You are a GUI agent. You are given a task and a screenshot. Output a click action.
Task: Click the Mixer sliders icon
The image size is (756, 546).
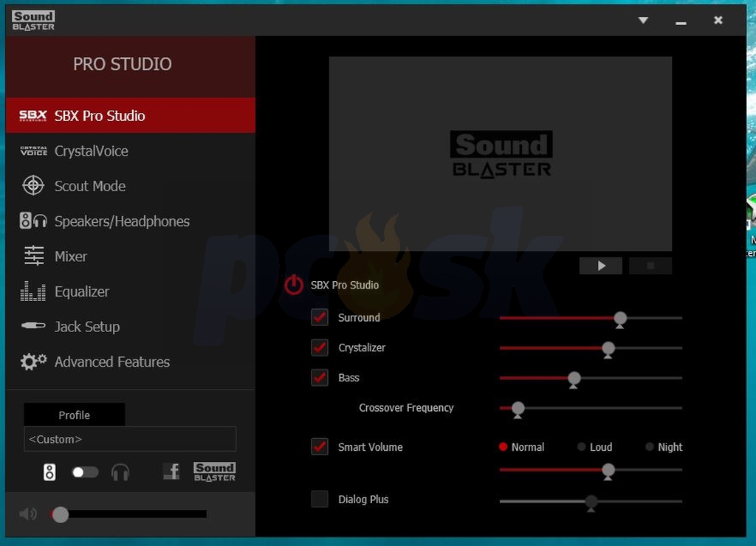[x=34, y=255]
